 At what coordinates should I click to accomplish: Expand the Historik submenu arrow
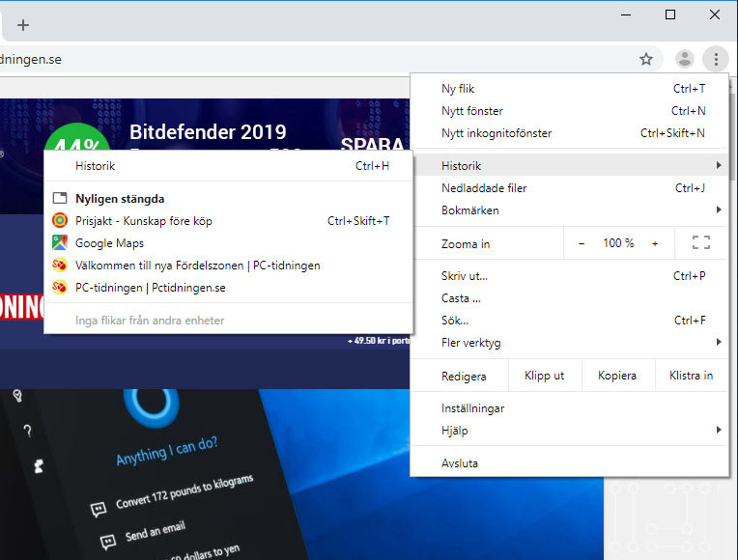(x=719, y=165)
